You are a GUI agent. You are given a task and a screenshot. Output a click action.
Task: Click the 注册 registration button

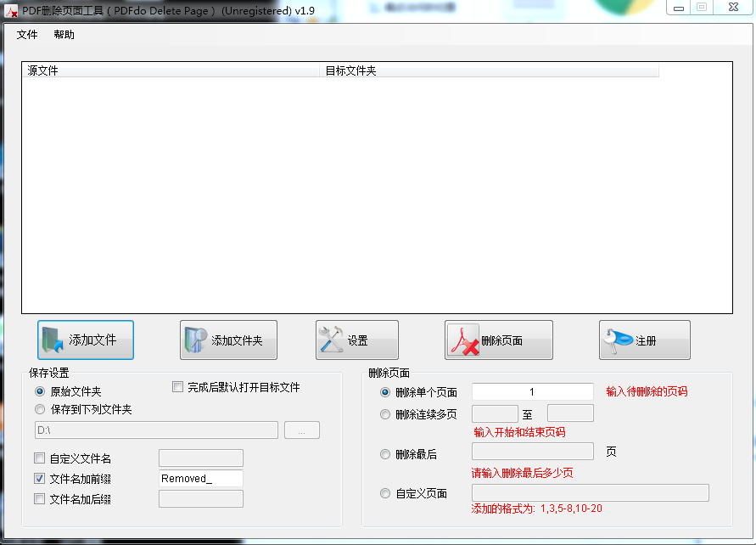point(645,339)
